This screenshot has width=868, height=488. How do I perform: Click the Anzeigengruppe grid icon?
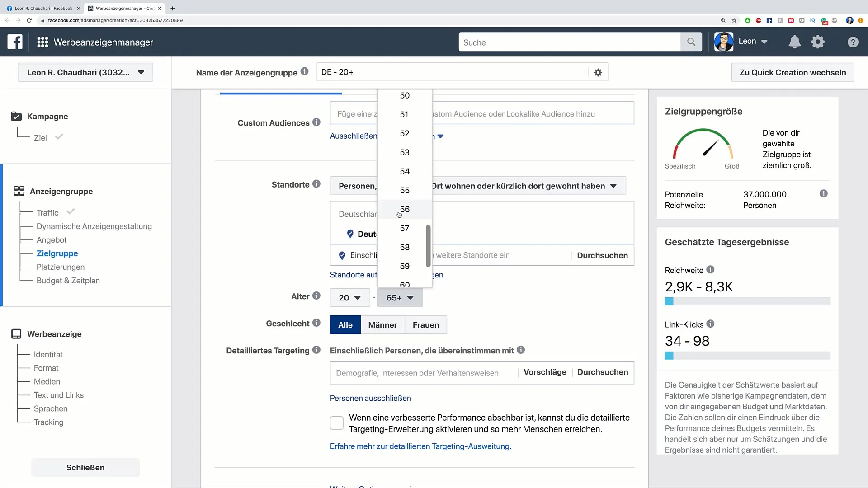point(19,191)
